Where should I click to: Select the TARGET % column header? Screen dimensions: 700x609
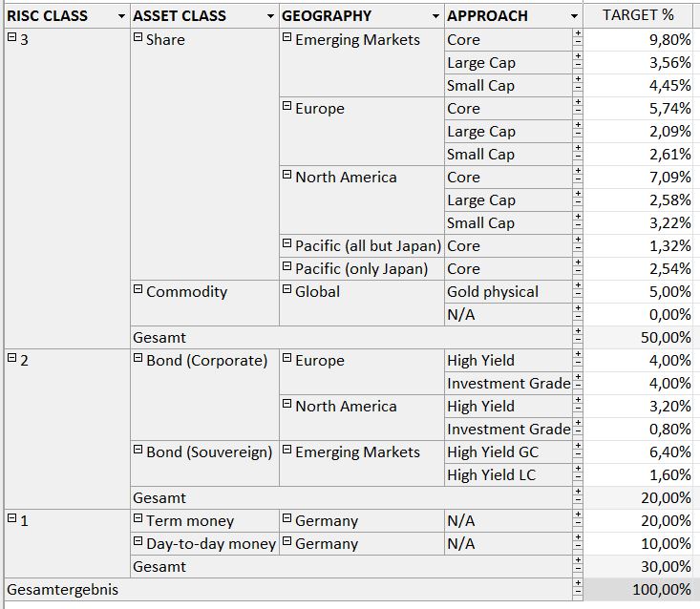638,15
